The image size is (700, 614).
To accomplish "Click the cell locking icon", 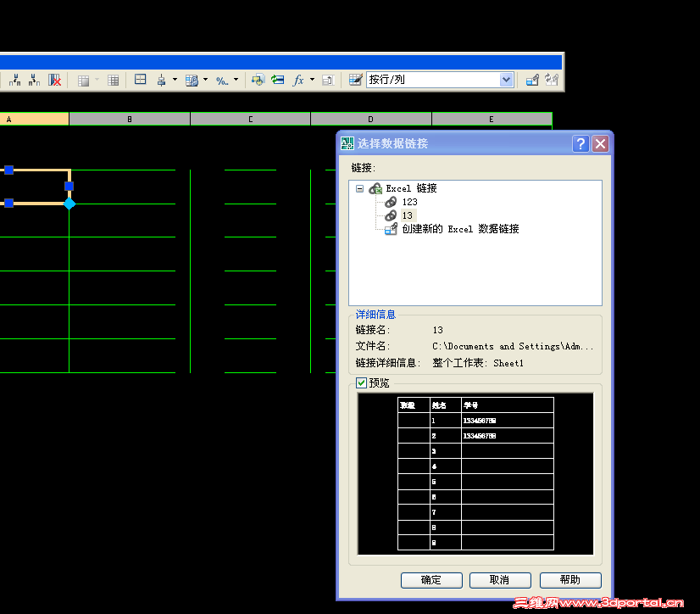I will 192,81.
